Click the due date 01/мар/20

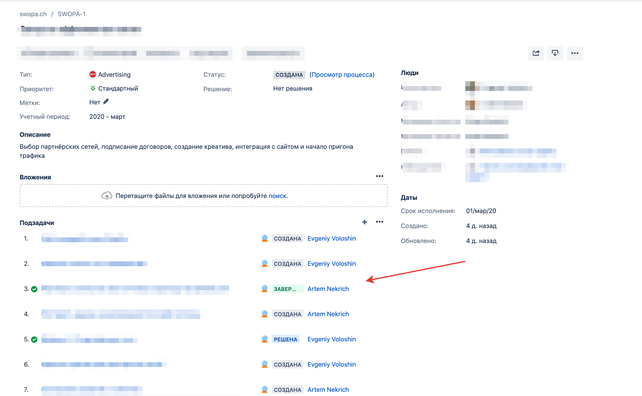pos(481,211)
